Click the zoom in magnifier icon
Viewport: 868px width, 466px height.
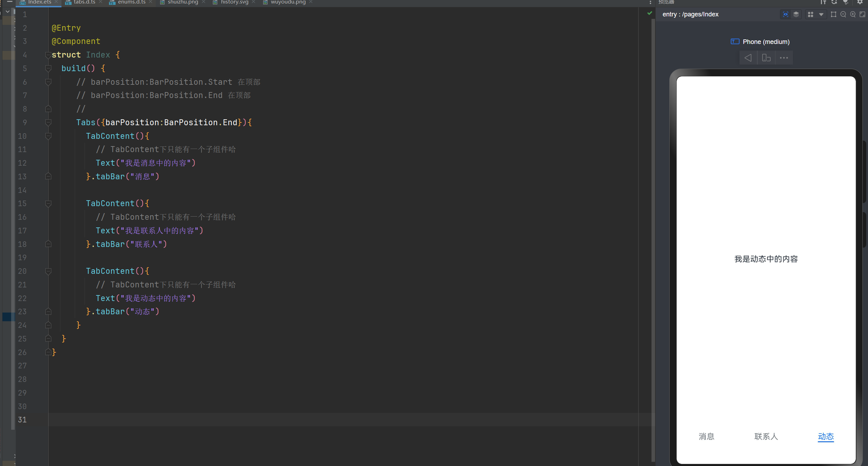(853, 14)
